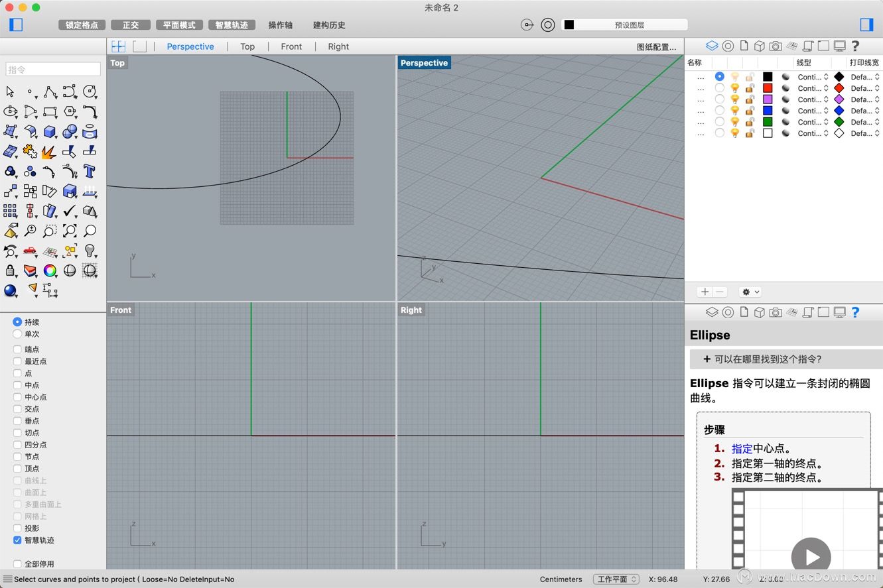Choose the Rectangle tool
The image size is (883, 588).
[x=50, y=111]
